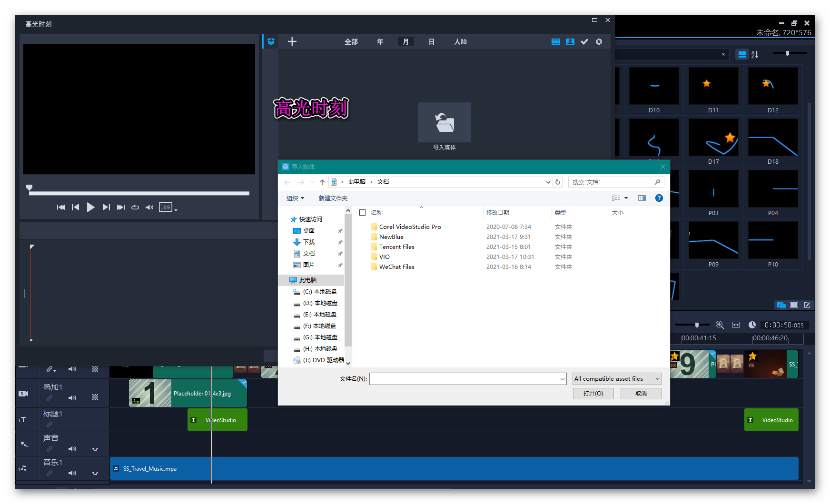This screenshot has height=504, width=830.
Task: Click the preview volume speaker icon
Action: 149,207
